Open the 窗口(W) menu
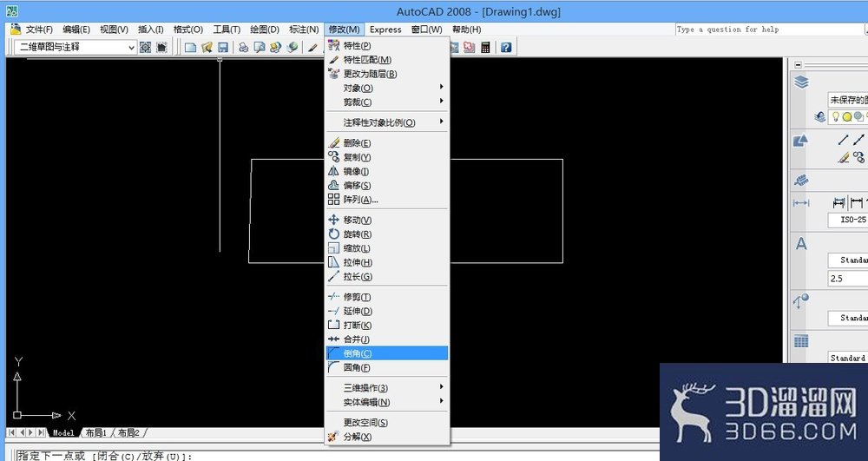Viewport: 868px width, 461px height. (x=427, y=30)
